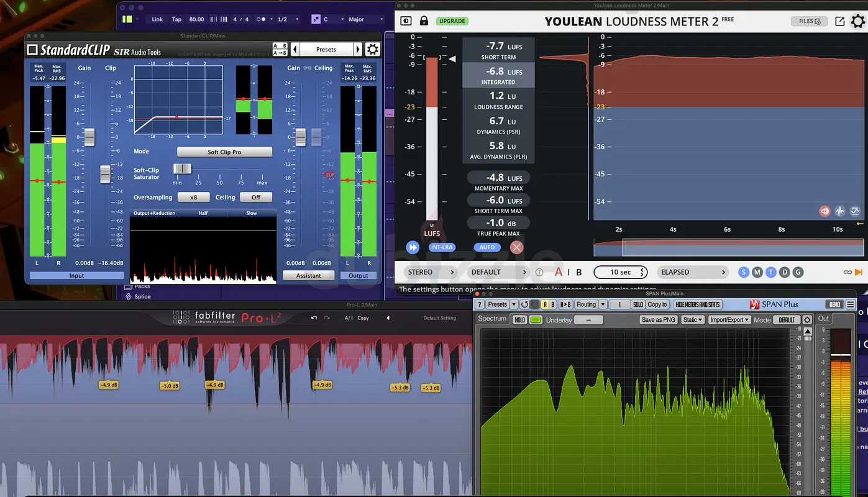
Task: Open the Import/Export dropdown in SPAN
Action: click(729, 320)
